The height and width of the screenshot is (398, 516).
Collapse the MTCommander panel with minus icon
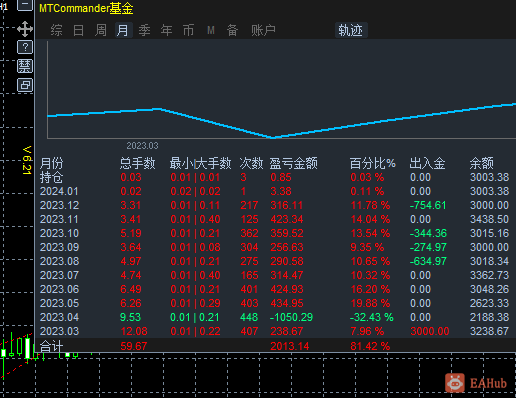(x=25, y=5)
